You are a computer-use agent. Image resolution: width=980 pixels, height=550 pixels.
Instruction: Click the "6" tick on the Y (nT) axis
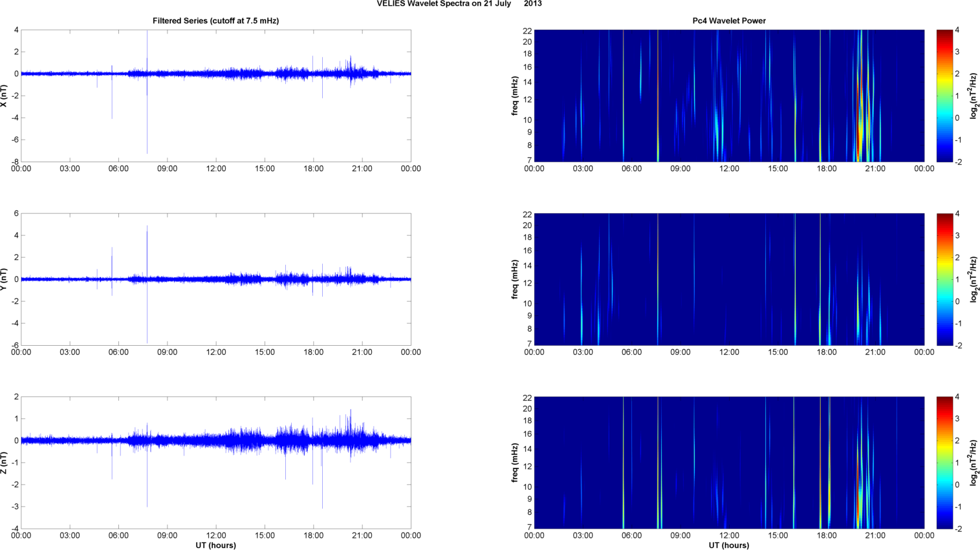pyautogui.click(x=16, y=213)
